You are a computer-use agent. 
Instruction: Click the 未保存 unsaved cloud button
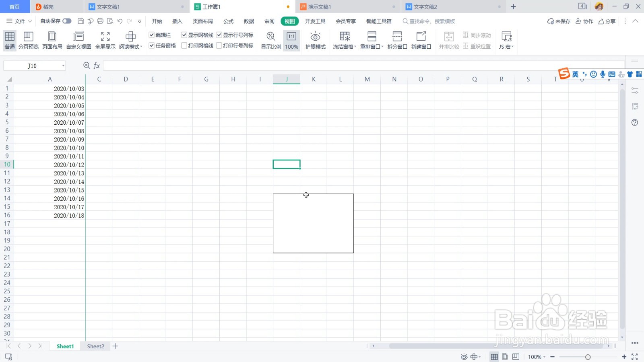pos(559,21)
